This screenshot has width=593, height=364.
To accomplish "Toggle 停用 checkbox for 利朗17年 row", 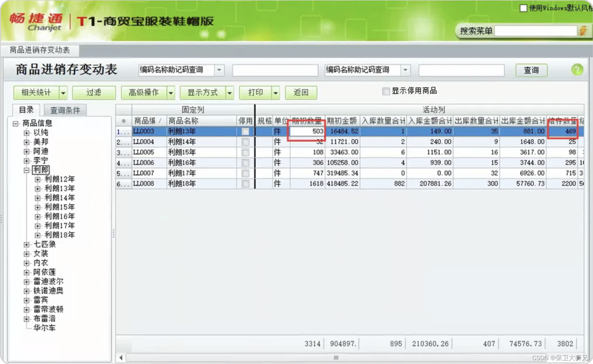I will pyautogui.click(x=246, y=173).
